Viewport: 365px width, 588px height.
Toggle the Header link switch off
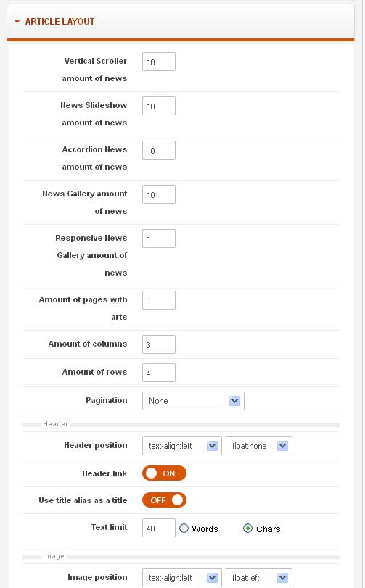164,473
